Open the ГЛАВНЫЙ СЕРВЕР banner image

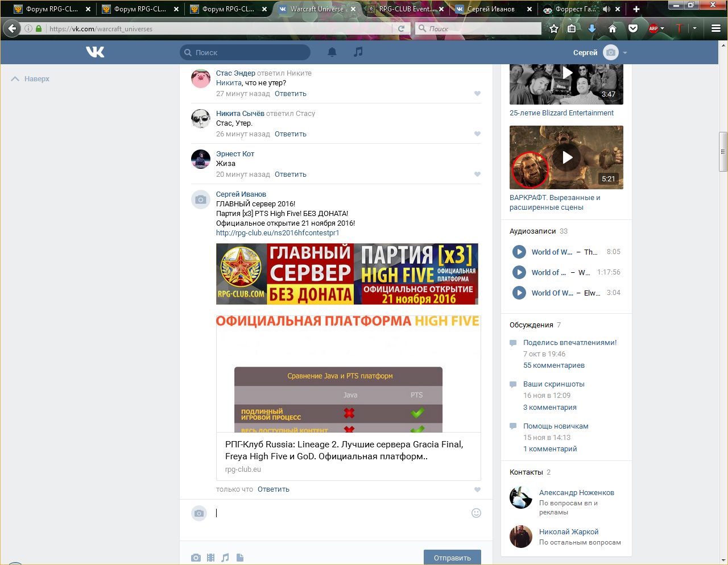[347, 274]
